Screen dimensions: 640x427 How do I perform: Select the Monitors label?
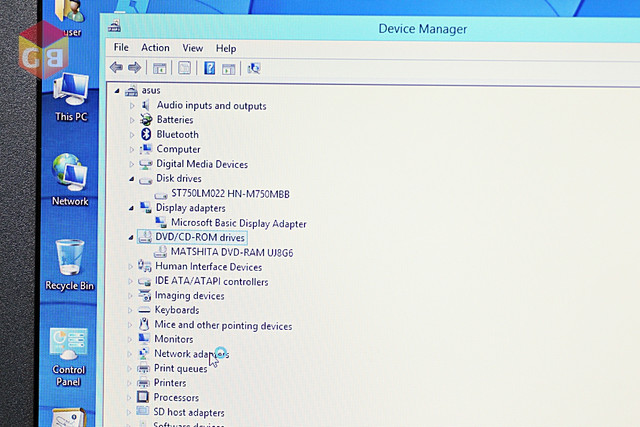point(173,339)
